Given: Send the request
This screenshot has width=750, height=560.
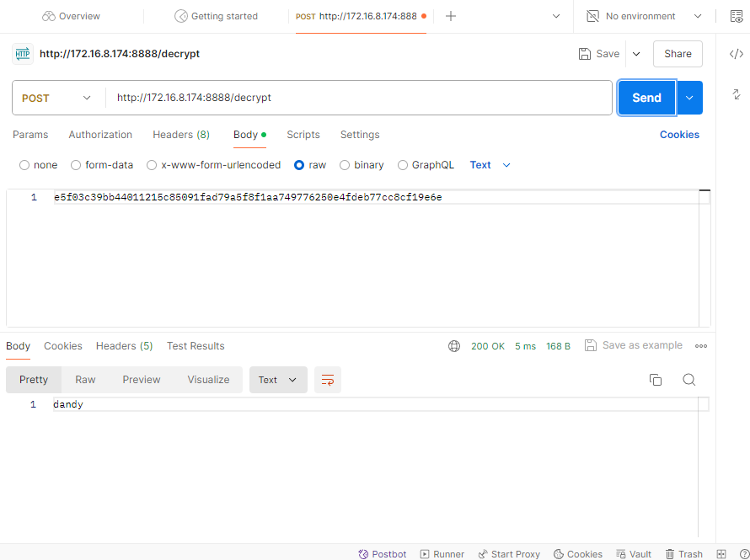Looking at the screenshot, I should [646, 98].
